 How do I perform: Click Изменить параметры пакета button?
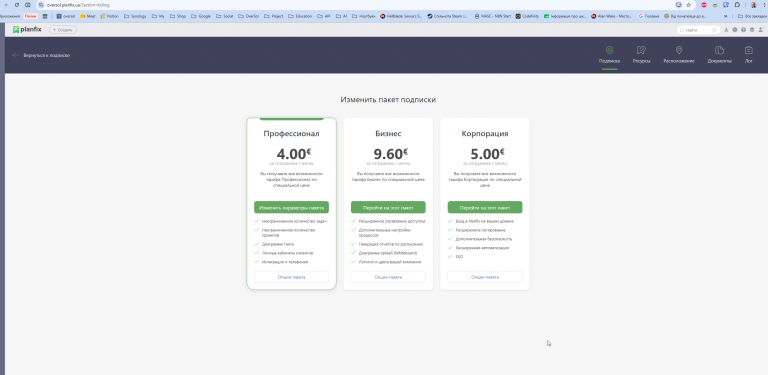291,208
